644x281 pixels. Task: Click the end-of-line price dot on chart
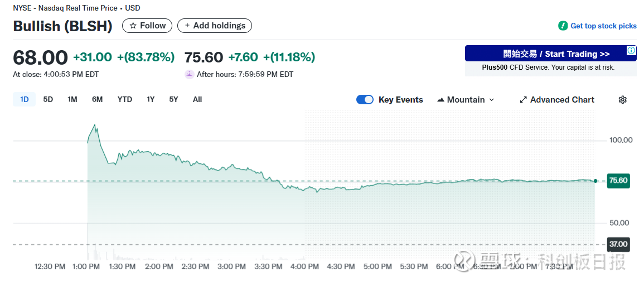coord(595,181)
